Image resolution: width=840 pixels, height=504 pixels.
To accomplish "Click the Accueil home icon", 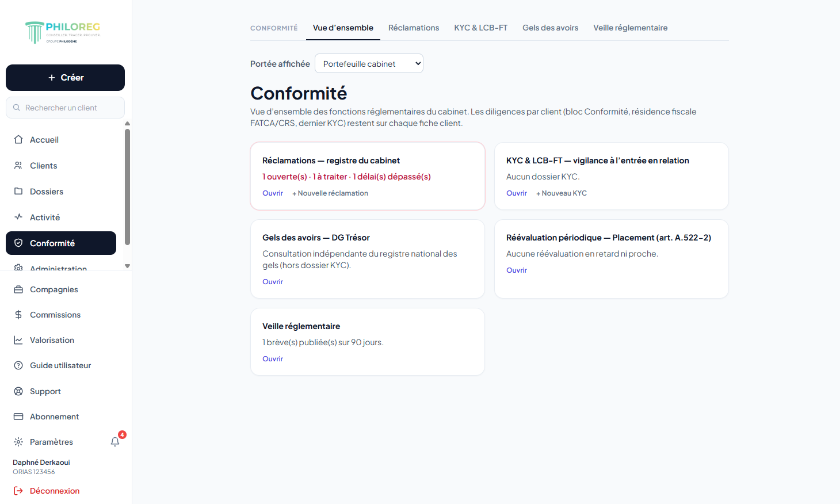I will tap(18, 140).
